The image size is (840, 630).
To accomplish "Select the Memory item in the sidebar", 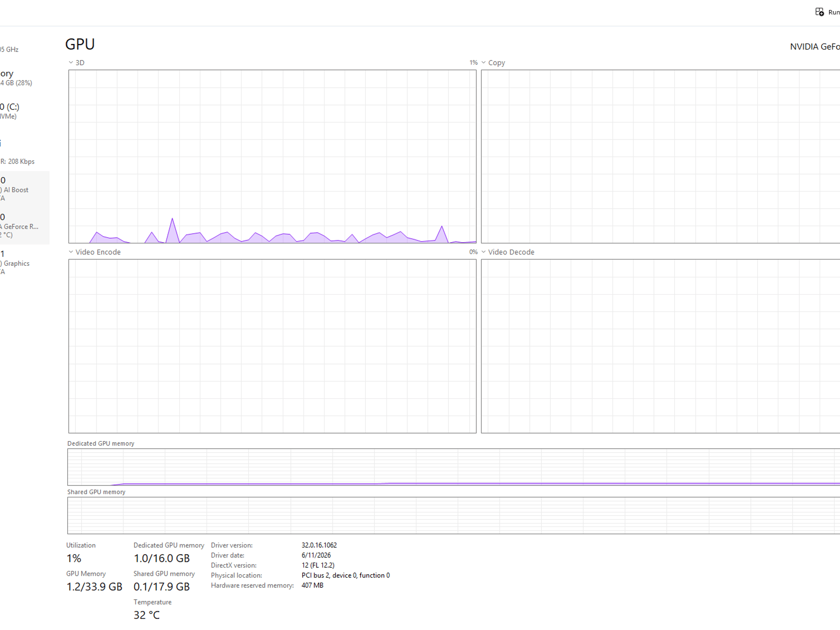I will (25, 78).
